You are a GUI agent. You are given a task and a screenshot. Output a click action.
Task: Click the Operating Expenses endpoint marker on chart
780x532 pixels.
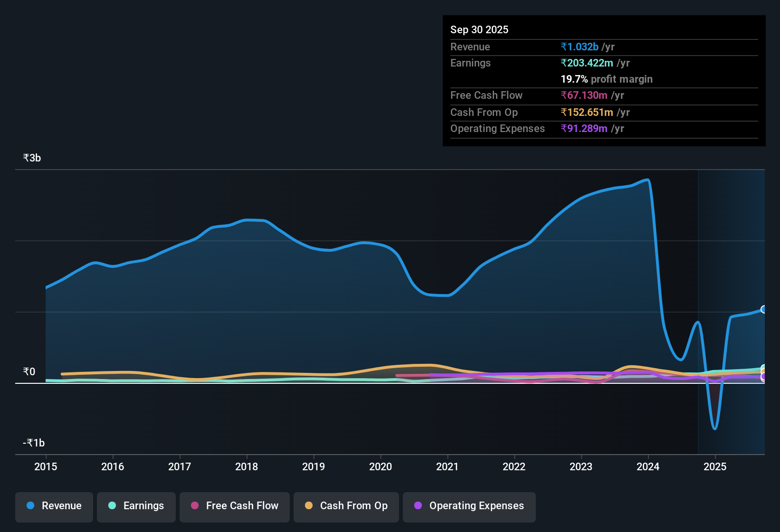(x=764, y=377)
